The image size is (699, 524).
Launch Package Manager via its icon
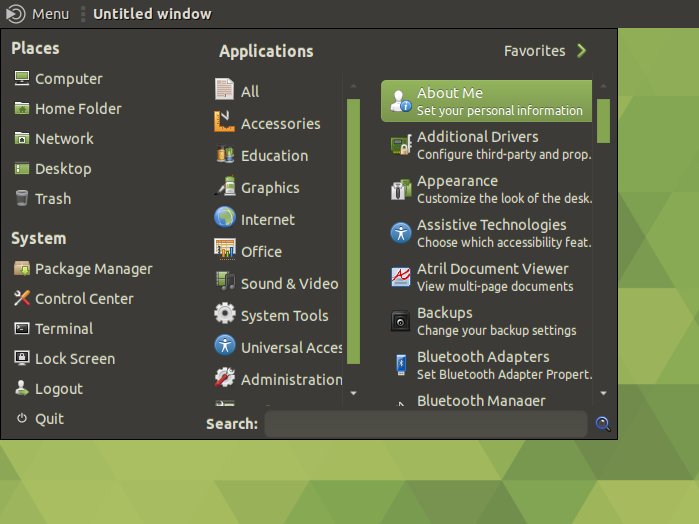coord(21,268)
